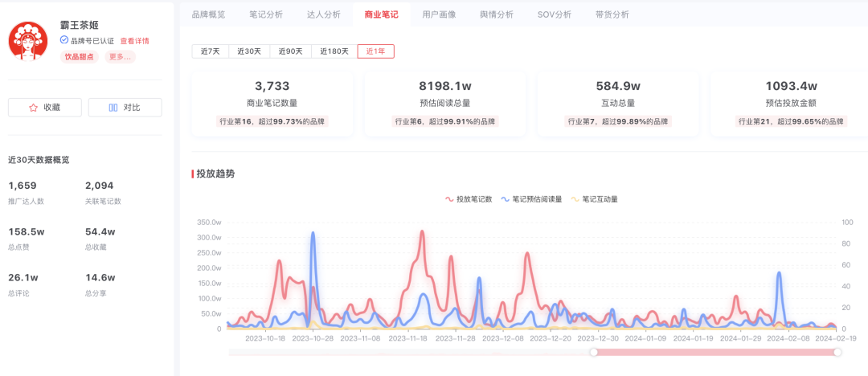Toggle the 笔记互动量 legend series

594,199
